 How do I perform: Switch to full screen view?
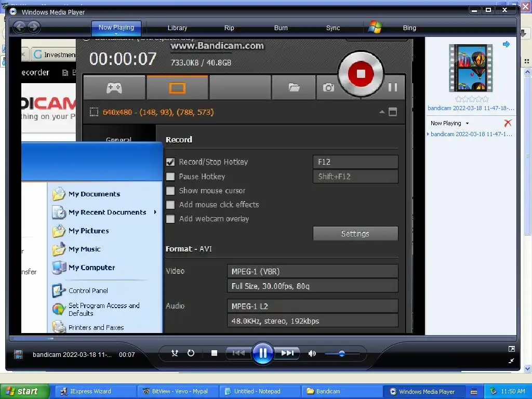(x=511, y=349)
